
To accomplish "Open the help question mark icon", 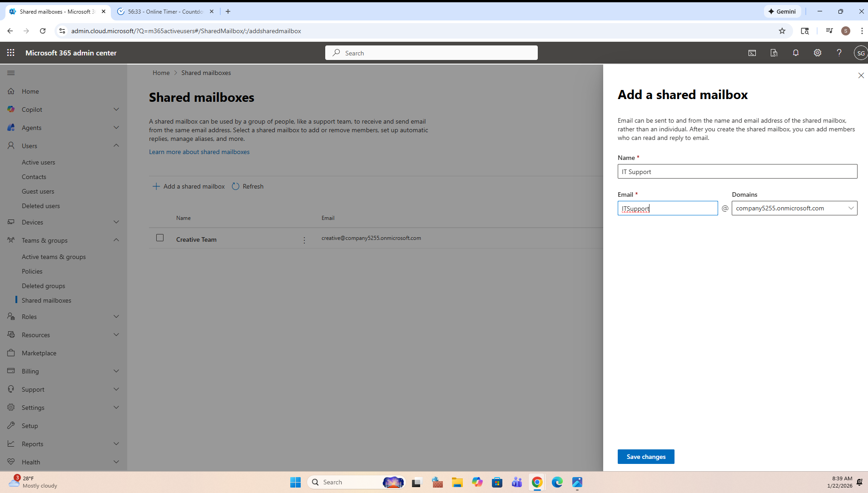I will click(x=839, y=53).
